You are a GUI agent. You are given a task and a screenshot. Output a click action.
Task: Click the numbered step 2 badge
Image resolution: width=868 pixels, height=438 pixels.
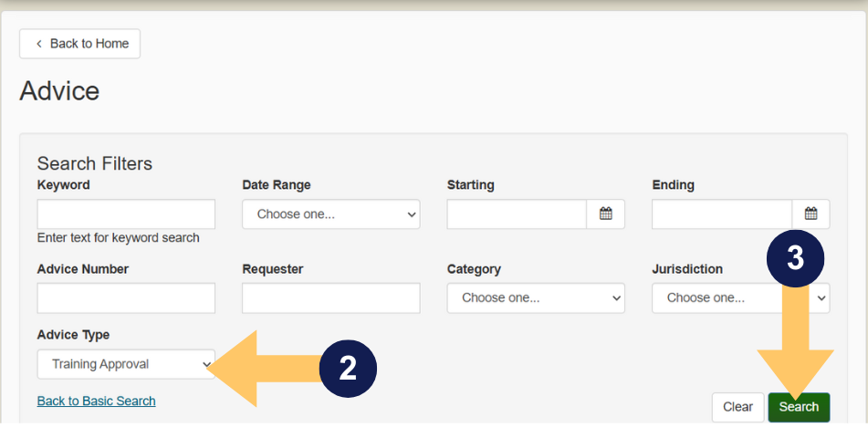click(348, 368)
